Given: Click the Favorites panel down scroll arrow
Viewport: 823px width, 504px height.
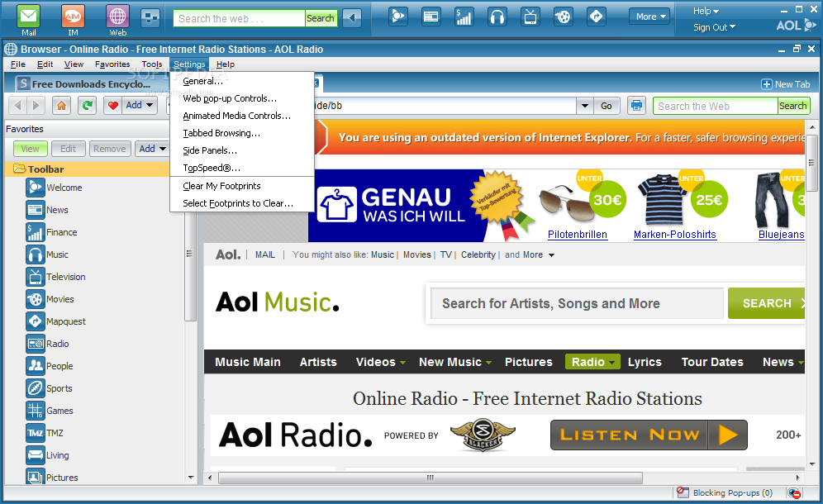Looking at the screenshot, I should point(191,478).
